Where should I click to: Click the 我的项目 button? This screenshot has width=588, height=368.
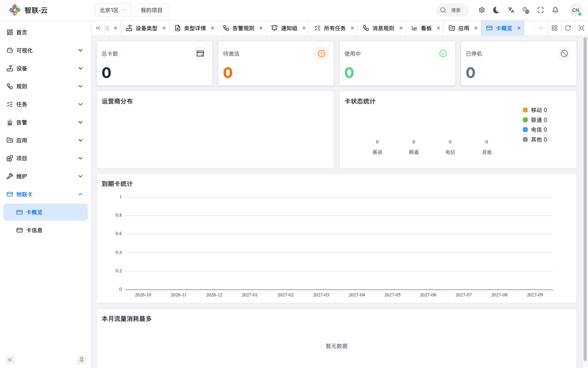(151, 10)
